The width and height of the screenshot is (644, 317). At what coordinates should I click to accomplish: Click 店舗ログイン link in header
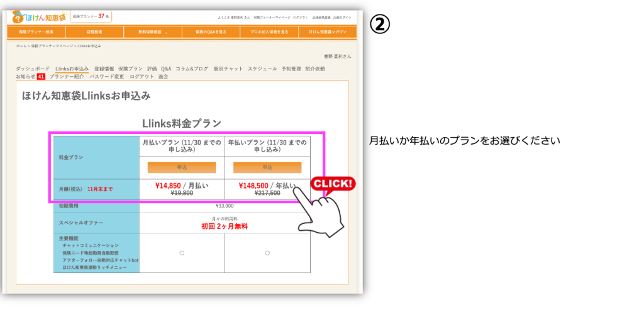click(x=342, y=18)
